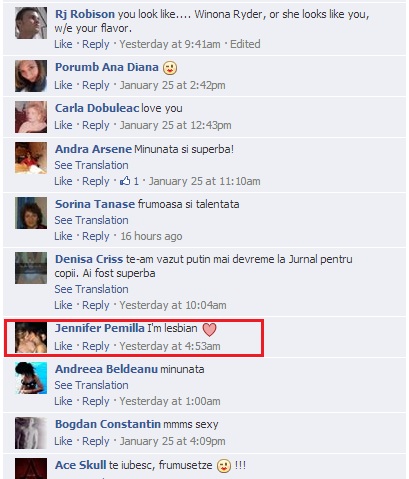This screenshot has width=409, height=479.
Task: Click the kiss emoticon in Porumb Ana Diana's comment
Action: coord(170,68)
